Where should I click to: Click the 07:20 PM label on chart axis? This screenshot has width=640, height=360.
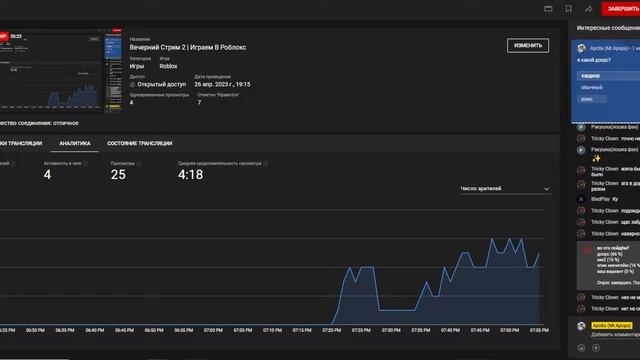[x=331, y=330]
